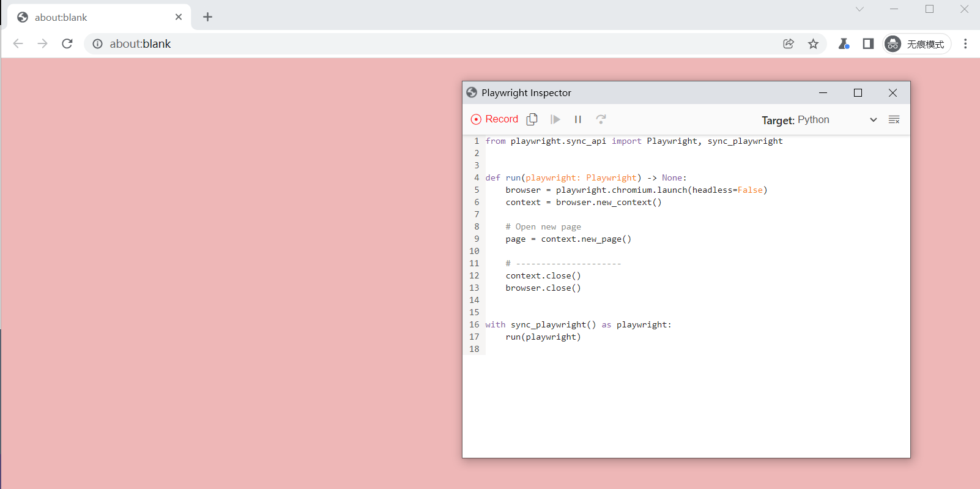Close the about:blank tab
Screen dimensions: 980x489
[x=179, y=17]
